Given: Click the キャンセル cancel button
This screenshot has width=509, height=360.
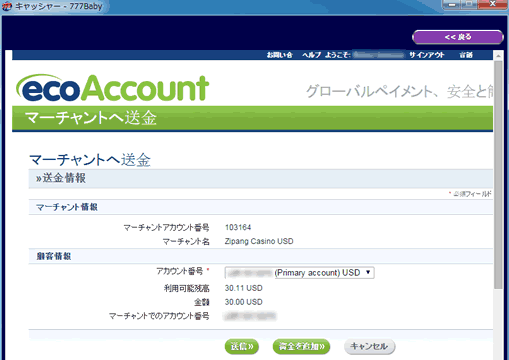Looking at the screenshot, I should pyautogui.click(x=369, y=346).
